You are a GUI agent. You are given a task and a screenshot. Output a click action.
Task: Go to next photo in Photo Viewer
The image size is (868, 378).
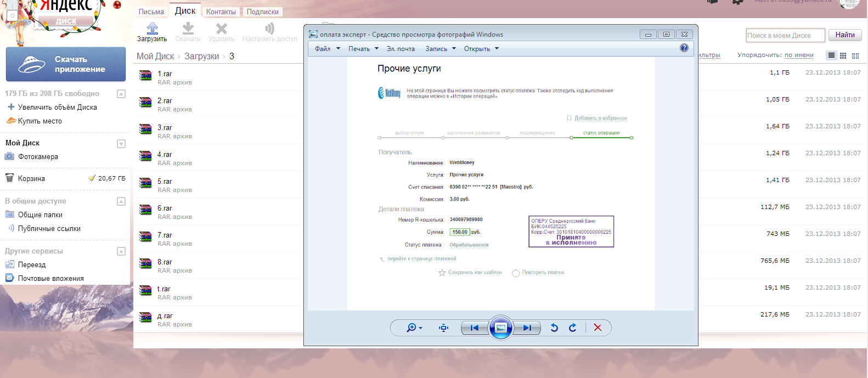pyautogui.click(x=527, y=328)
